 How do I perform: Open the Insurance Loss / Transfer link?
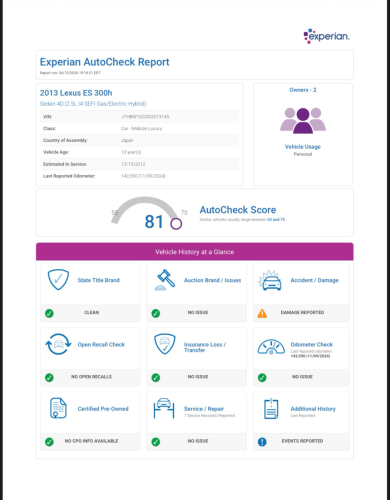205,347
